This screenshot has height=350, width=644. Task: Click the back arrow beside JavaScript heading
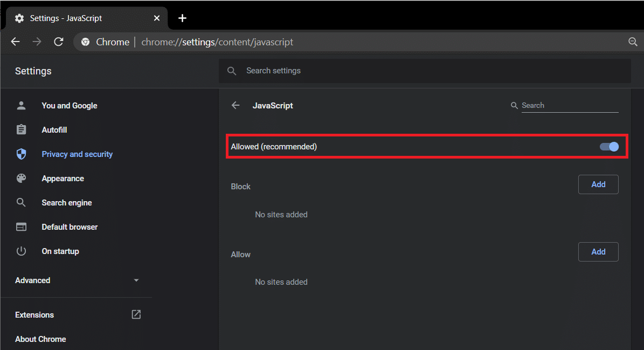click(x=236, y=105)
